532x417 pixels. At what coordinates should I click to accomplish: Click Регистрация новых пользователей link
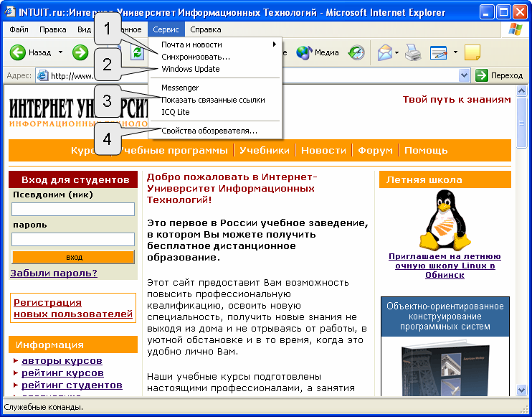73,308
